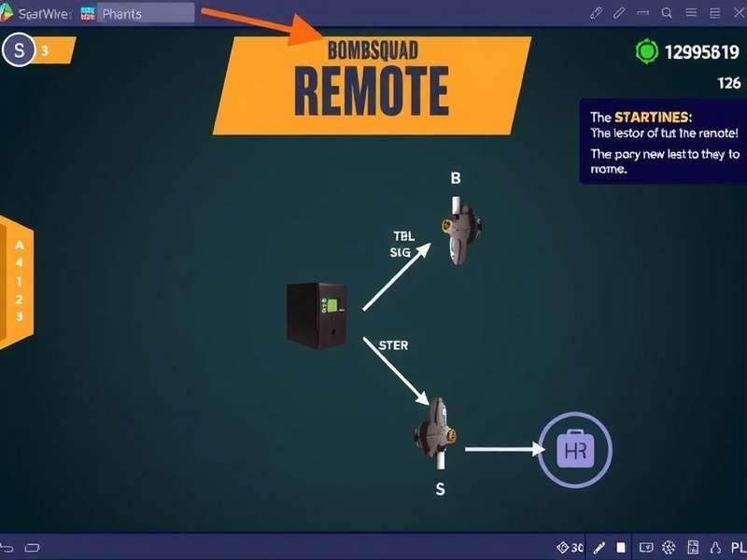Close the window with the X icon
The image size is (747, 560).
739,13
